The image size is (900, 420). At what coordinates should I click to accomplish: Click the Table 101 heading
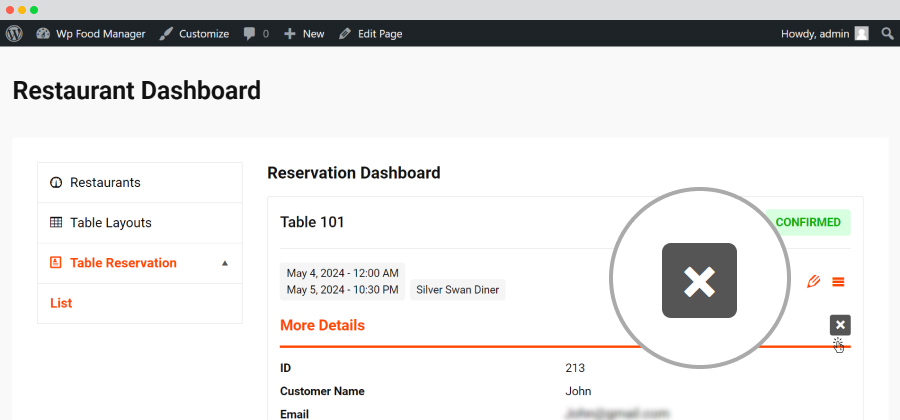click(312, 222)
